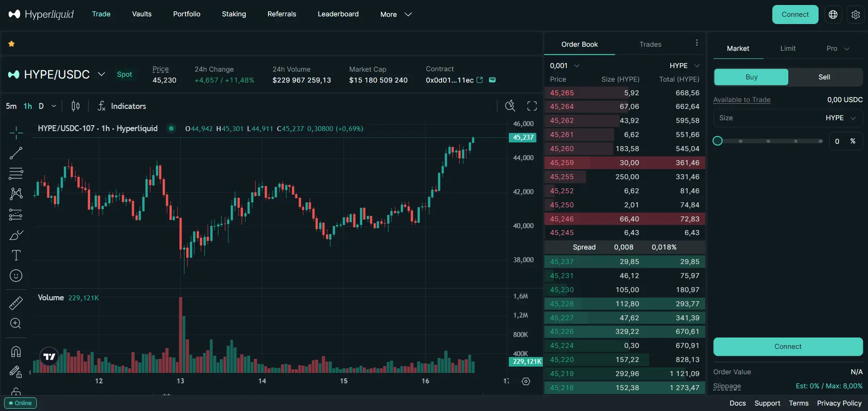The width and height of the screenshot is (868, 411).
Task: Expand the More navigation menu
Action: coord(396,15)
